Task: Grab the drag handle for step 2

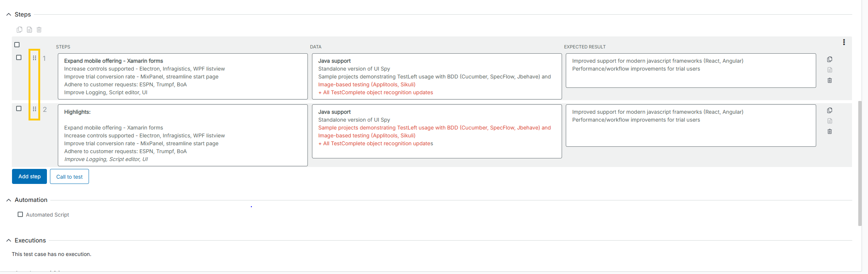Action: click(x=35, y=109)
